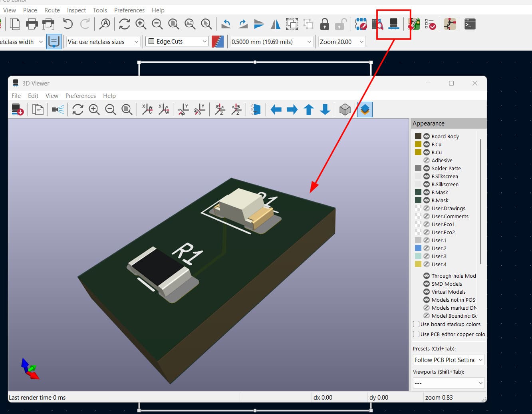Open the Via netclass sizes dropdown
This screenshot has width=532, height=414.
point(103,41)
